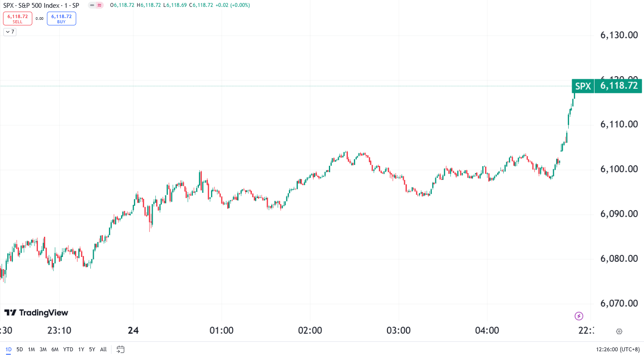The height and width of the screenshot is (356, 644).
Task: Select the 1Y time range
Action: [x=81, y=349]
